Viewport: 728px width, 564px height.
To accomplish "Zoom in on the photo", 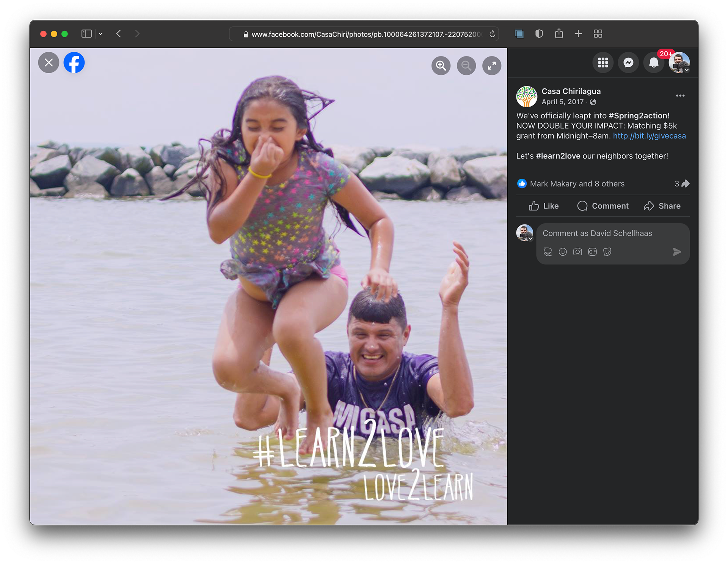I will click(x=441, y=66).
